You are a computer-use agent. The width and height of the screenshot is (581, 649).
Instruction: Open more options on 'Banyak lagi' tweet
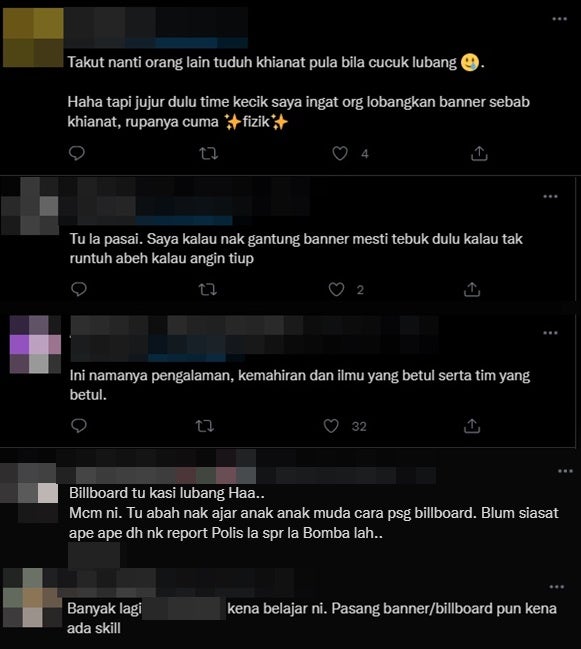[x=557, y=587]
